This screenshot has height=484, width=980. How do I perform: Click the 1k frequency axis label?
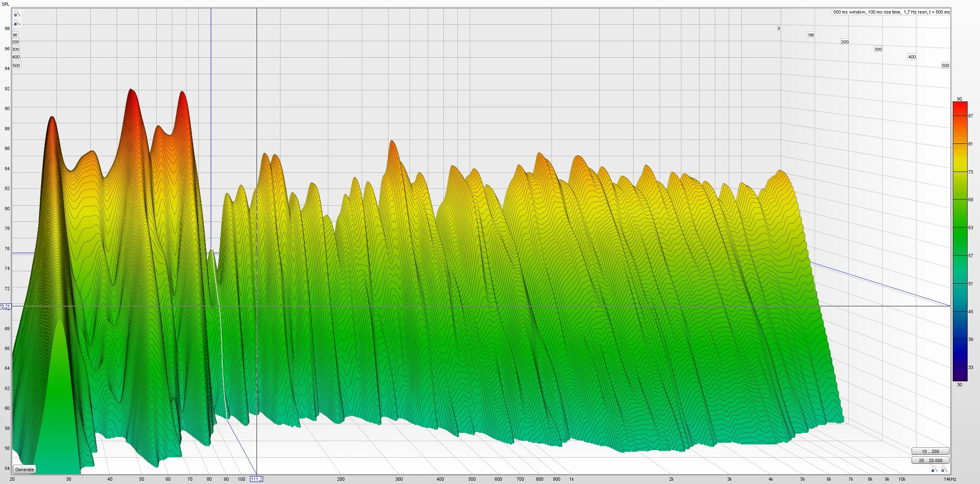571,479
